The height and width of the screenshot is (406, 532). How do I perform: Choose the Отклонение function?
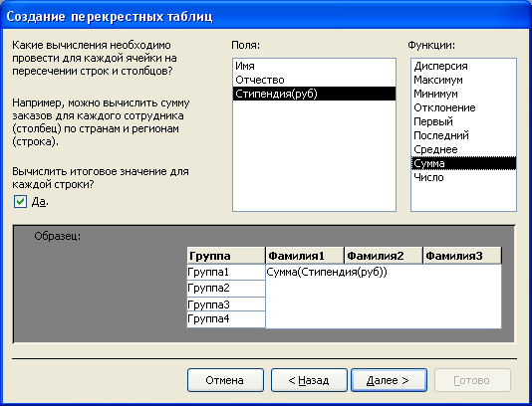(463, 107)
